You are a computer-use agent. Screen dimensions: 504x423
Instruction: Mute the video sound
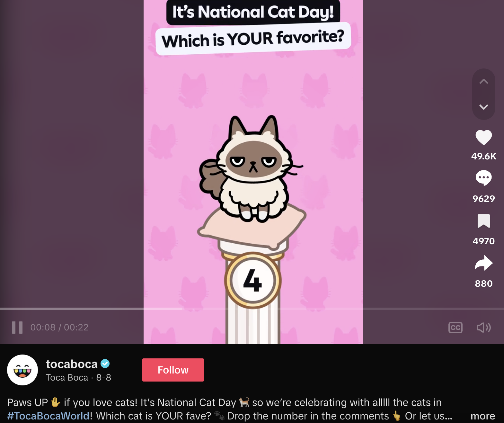point(483,328)
